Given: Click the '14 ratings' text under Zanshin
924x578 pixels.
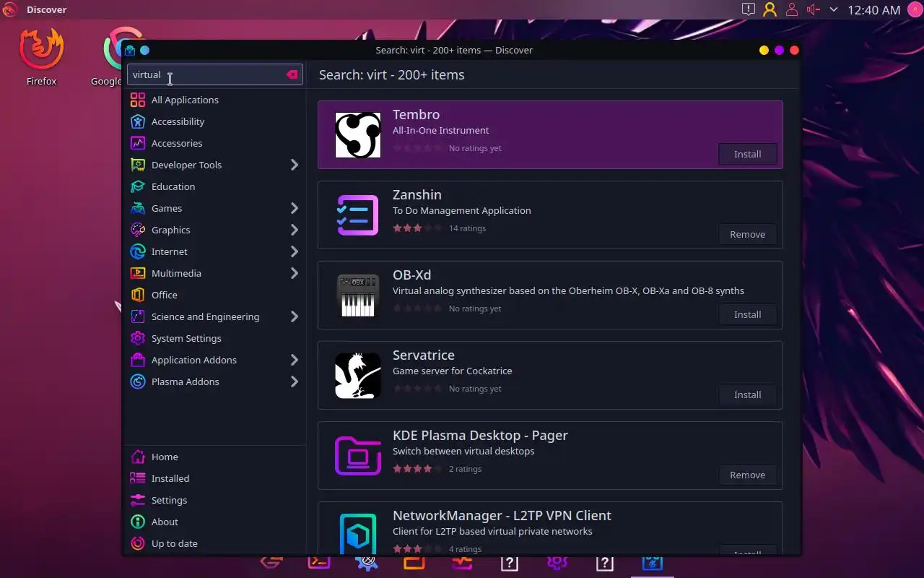Looking at the screenshot, I should pyautogui.click(x=467, y=228).
